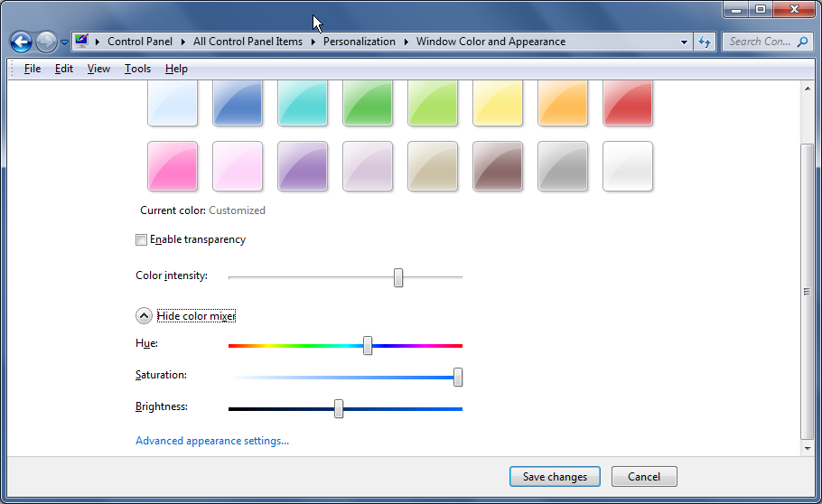Click the Save changes button
Viewport: 822px width, 504px height.
(x=555, y=477)
